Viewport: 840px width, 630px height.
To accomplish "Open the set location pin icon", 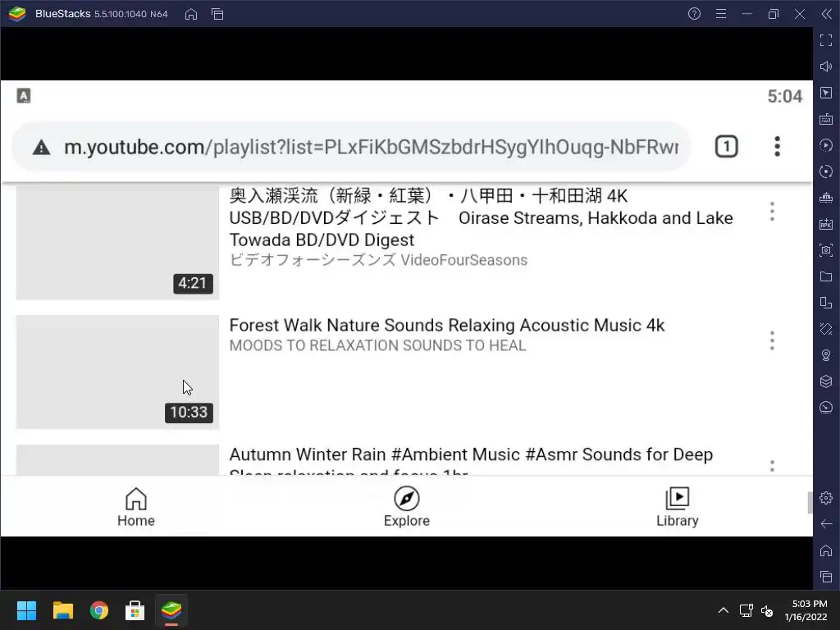I will [826, 355].
